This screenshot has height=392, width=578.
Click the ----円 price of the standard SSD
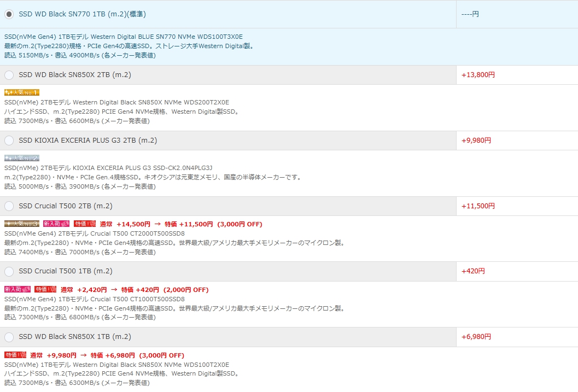point(470,14)
